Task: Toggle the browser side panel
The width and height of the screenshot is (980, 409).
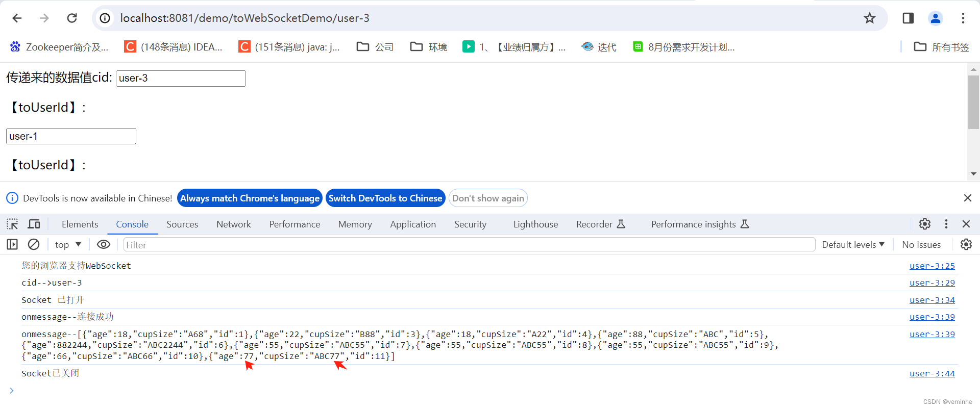Action: [908, 18]
